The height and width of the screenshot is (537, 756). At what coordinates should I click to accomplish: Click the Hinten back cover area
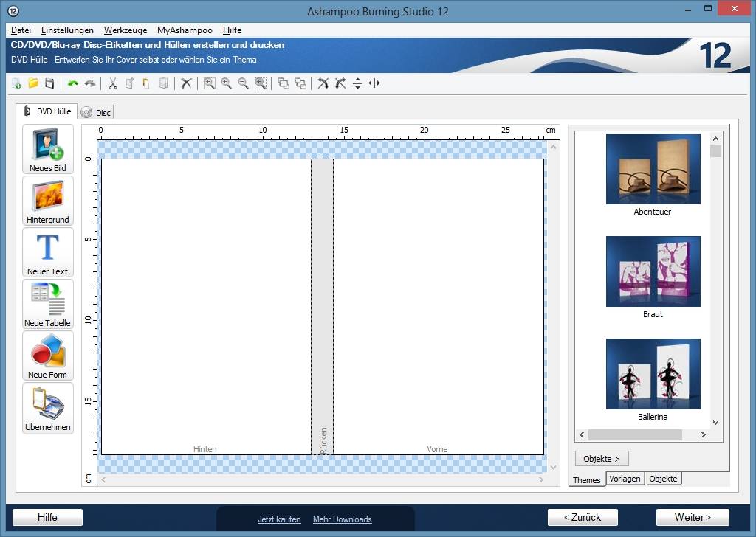(206, 307)
